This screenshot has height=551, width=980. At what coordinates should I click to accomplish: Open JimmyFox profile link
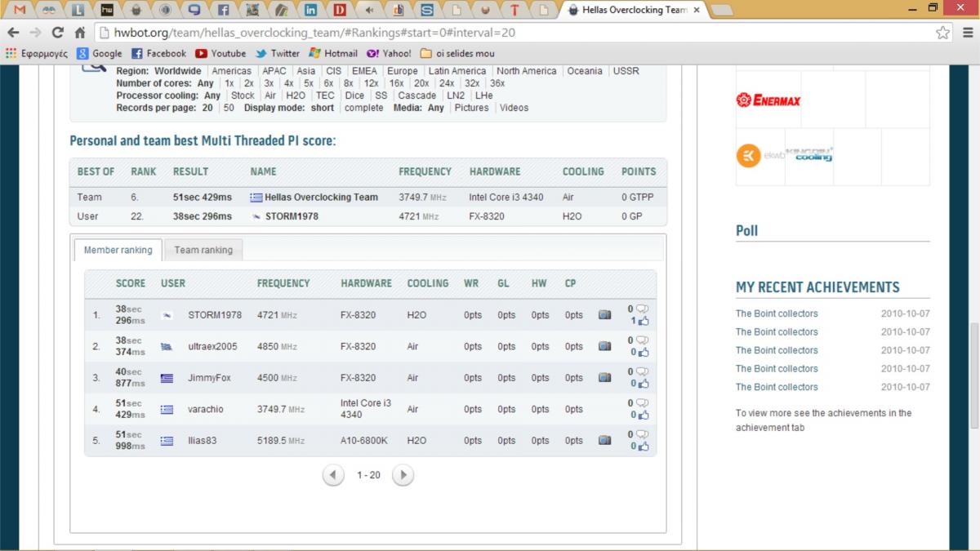(x=209, y=378)
